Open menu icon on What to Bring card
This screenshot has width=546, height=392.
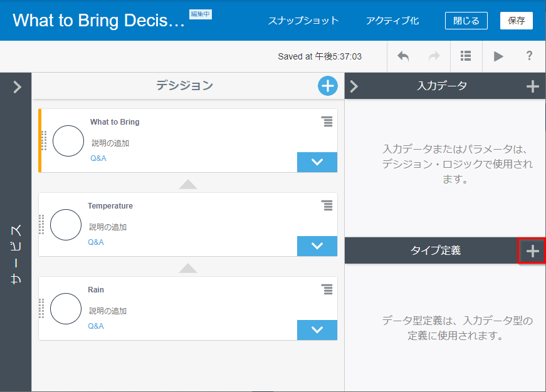pyautogui.click(x=327, y=121)
